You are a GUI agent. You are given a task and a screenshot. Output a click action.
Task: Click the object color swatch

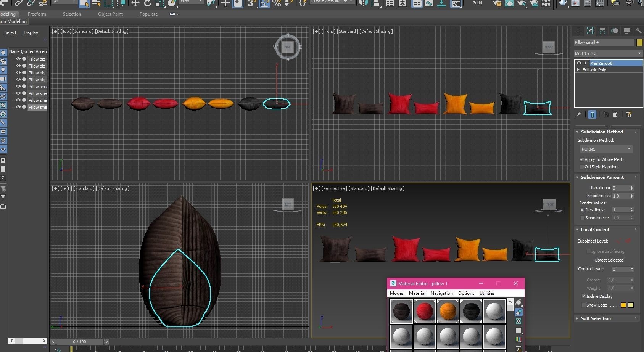(x=639, y=42)
